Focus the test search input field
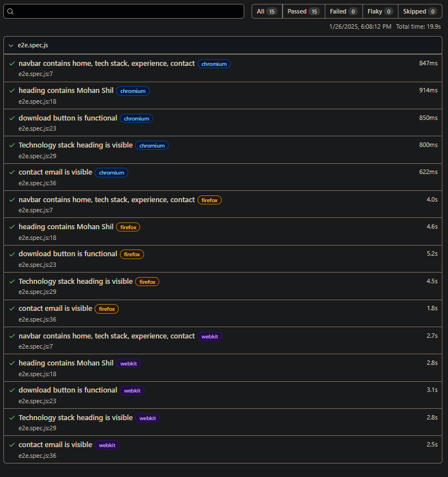The height and width of the screenshot is (477, 448). tap(124, 12)
